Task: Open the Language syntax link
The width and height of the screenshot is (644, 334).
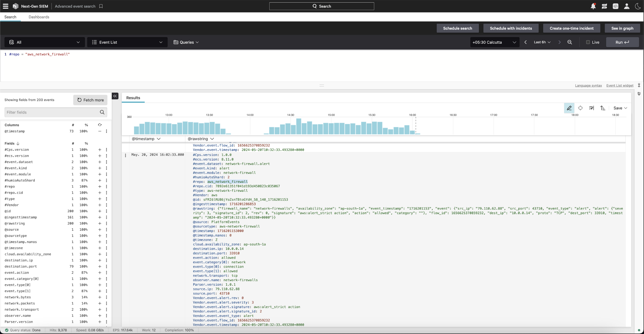Action: (588, 86)
